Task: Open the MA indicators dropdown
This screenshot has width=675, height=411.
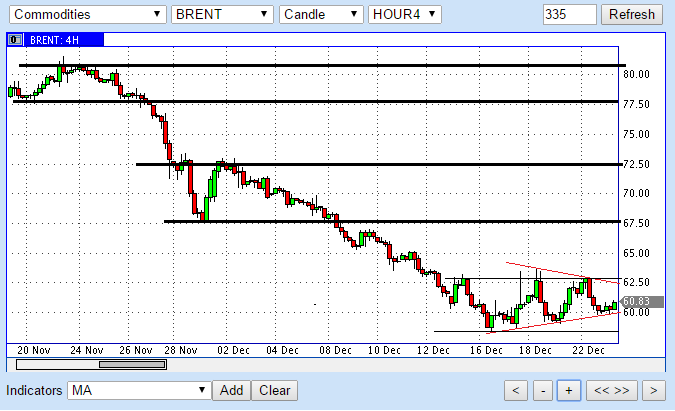Action: 139,391
